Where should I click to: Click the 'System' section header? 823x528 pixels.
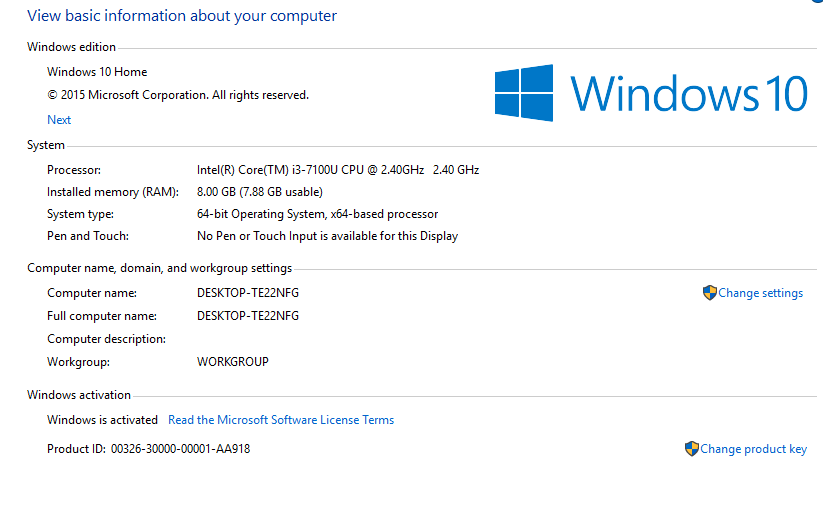pos(46,145)
